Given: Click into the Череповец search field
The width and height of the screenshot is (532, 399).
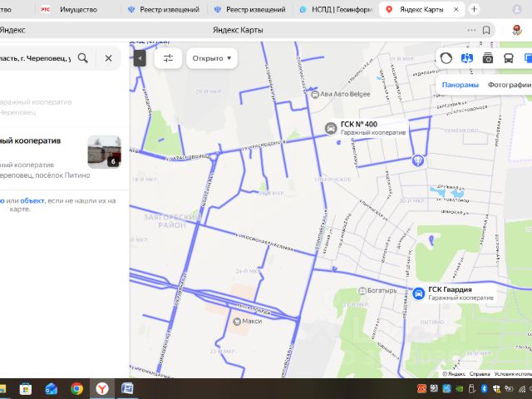Looking at the screenshot, I should tap(35, 58).
